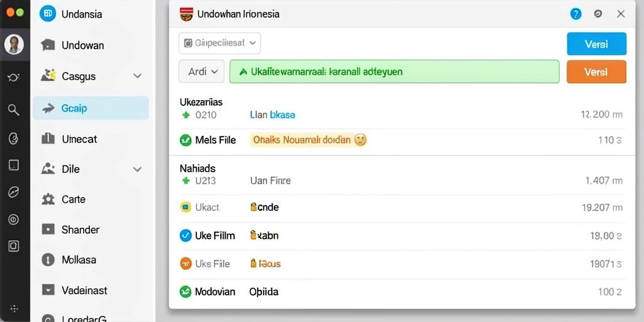
Task: Click the user avatar in the dark sidebar
Action: [x=14, y=45]
